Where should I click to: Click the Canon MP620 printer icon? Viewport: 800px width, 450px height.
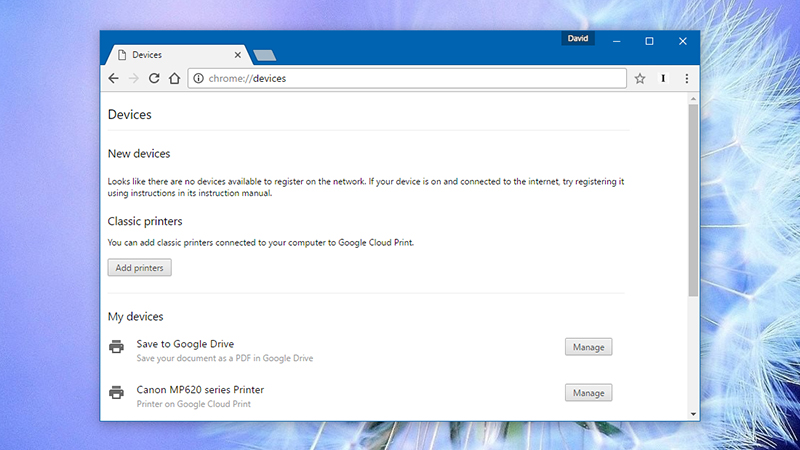[x=116, y=392]
